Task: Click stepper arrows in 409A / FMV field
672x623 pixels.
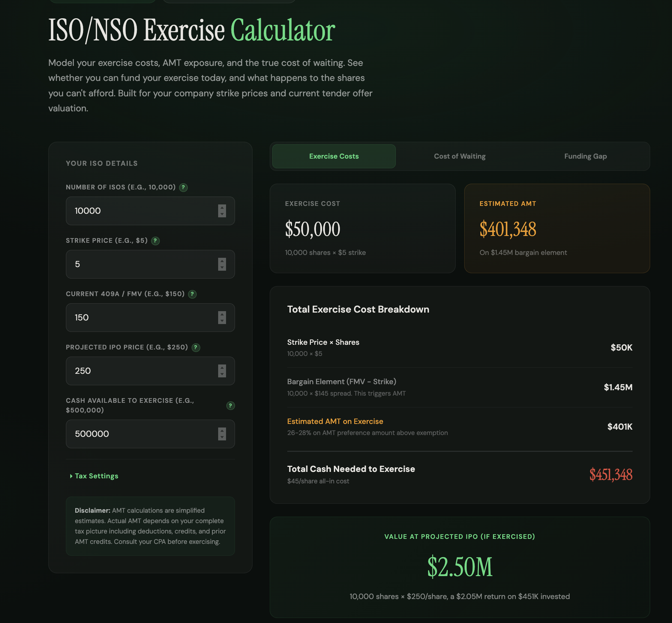Action: coord(222,318)
